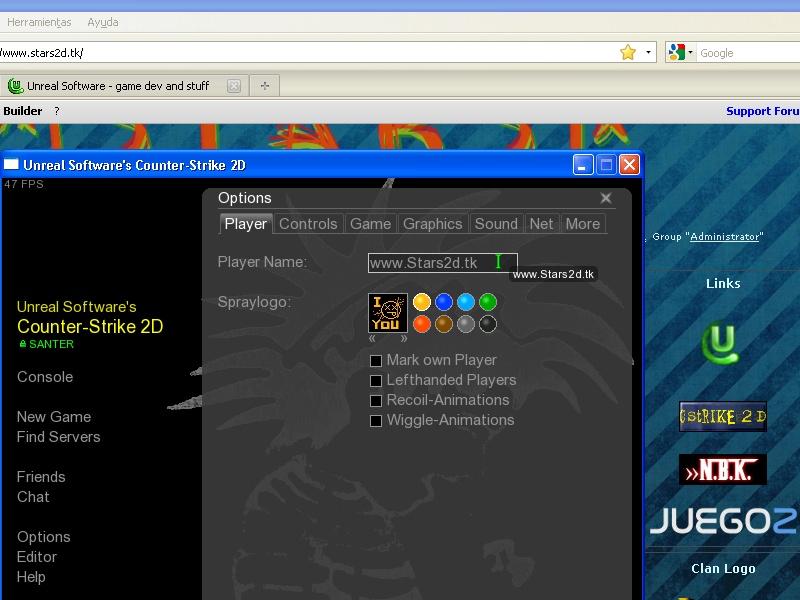Click the bookmark star in address bar

[628, 52]
